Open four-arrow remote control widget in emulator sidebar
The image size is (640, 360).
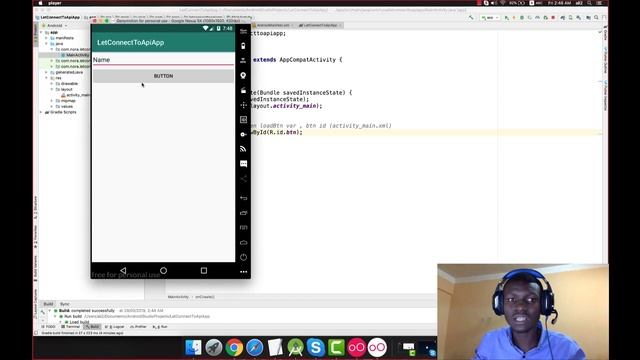pyautogui.click(x=243, y=105)
